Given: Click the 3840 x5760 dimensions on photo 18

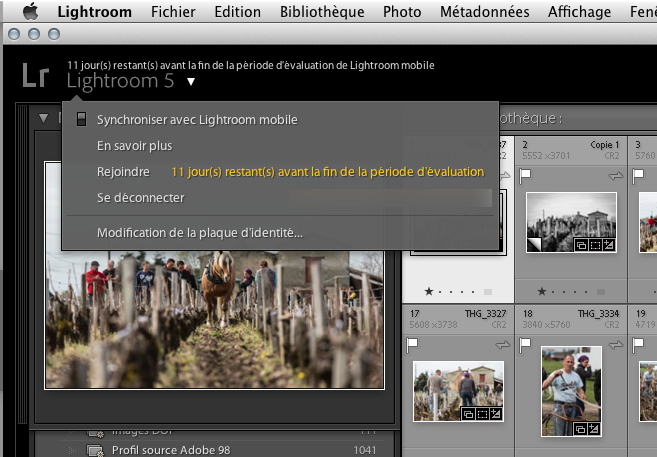Looking at the screenshot, I should coord(546,325).
